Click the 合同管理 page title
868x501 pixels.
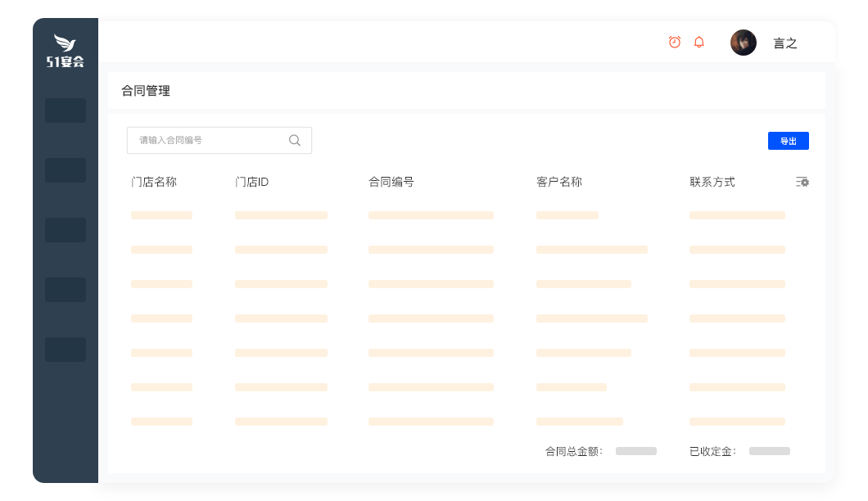pyautogui.click(x=146, y=91)
